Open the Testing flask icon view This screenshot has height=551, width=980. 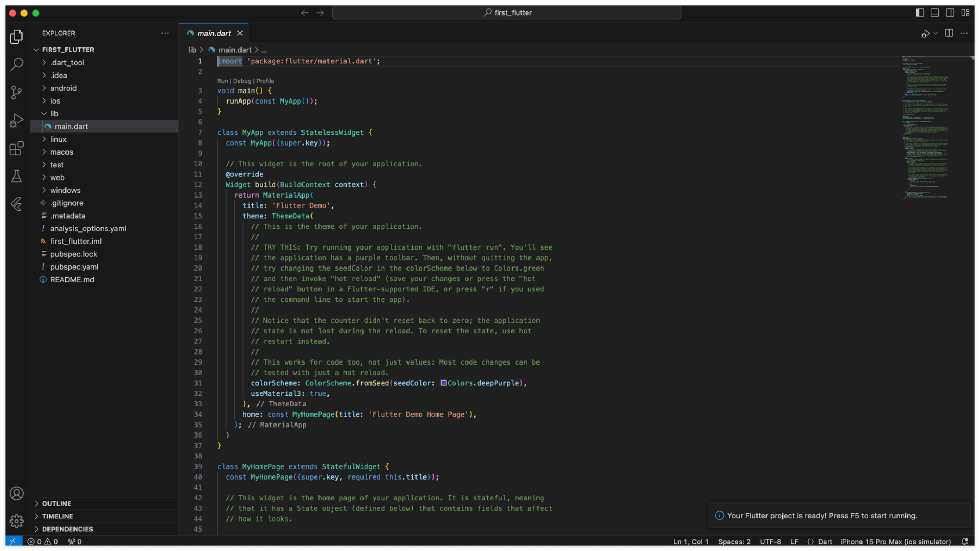tap(16, 176)
